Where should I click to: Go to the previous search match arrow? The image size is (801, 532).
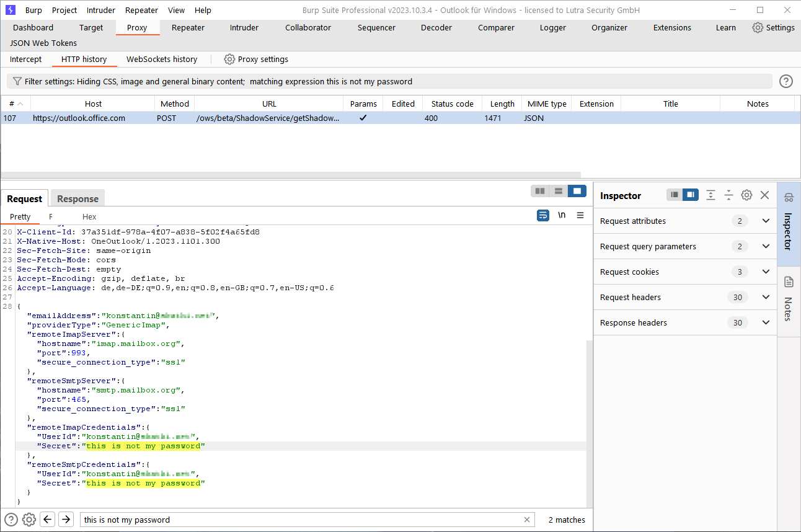[x=48, y=520]
